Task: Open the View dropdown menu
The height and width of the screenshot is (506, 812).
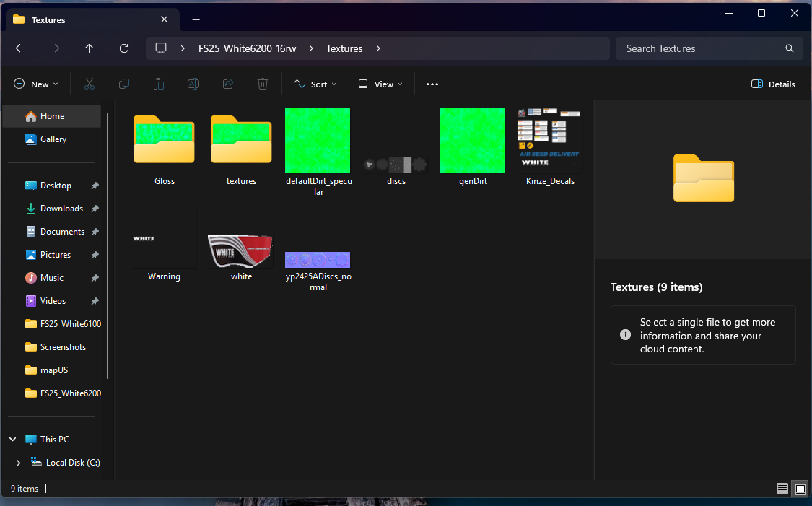Action: (x=380, y=84)
